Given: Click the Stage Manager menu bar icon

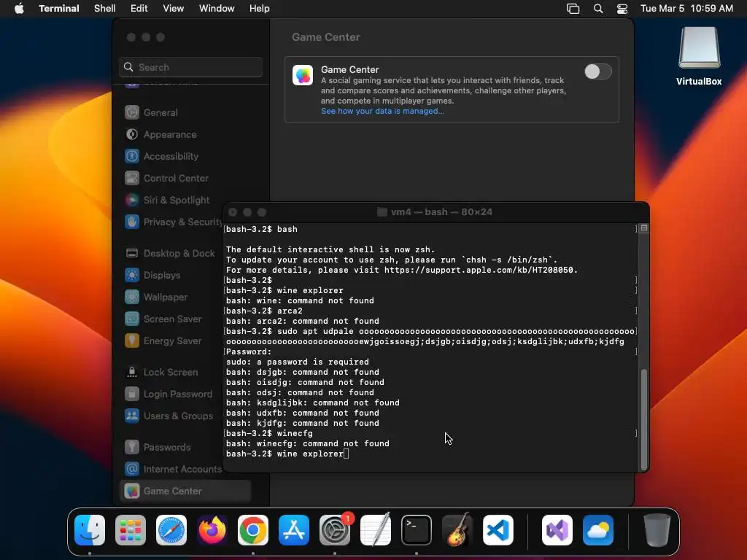Looking at the screenshot, I should 573,9.
